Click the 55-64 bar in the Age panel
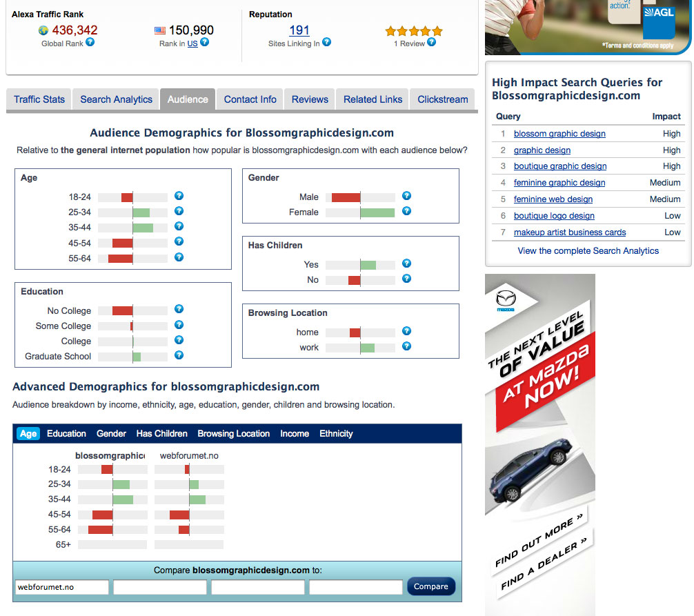The image size is (694, 616). point(121,259)
